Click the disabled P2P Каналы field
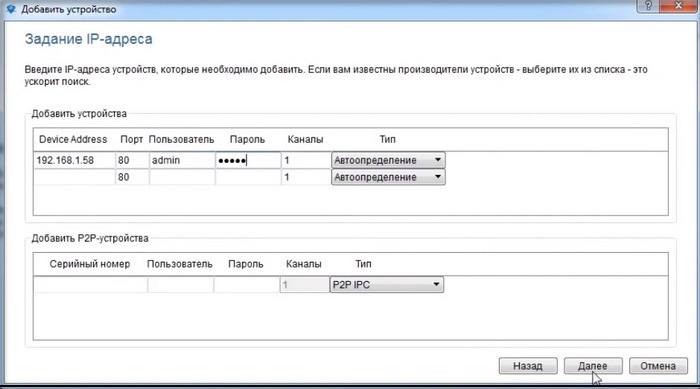The image size is (700, 389). click(304, 284)
